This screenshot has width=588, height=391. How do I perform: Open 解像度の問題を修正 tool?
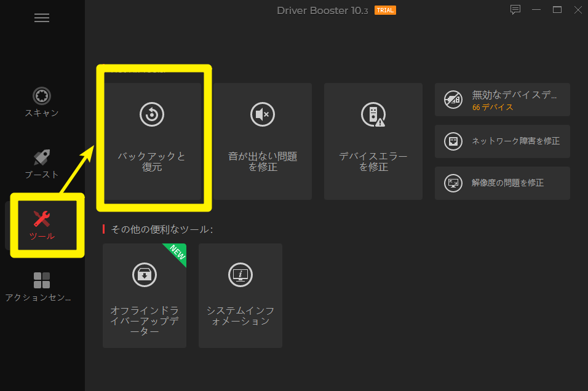click(502, 183)
